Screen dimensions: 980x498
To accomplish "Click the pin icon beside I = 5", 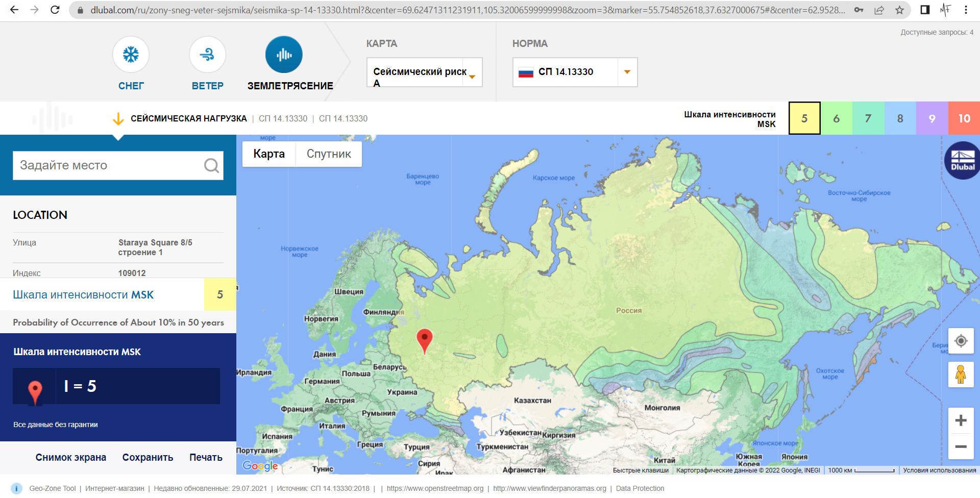I will [x=35, y=393].
